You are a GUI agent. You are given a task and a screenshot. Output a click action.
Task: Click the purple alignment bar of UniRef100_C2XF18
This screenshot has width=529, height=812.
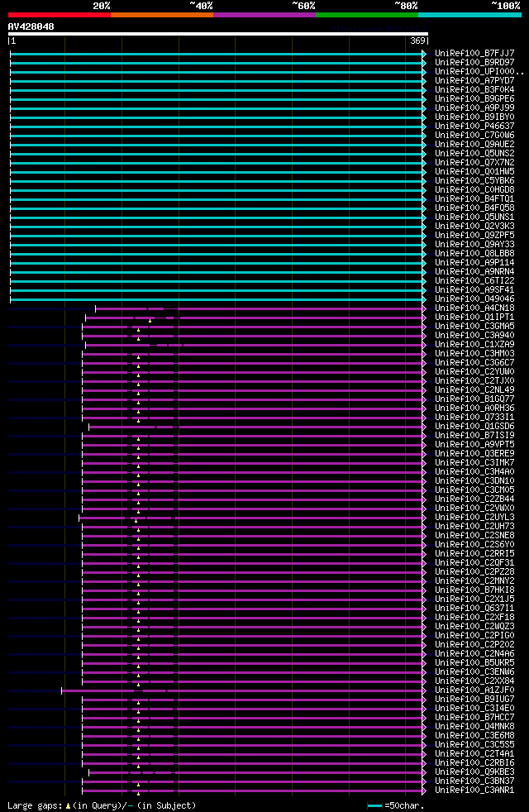253,618
